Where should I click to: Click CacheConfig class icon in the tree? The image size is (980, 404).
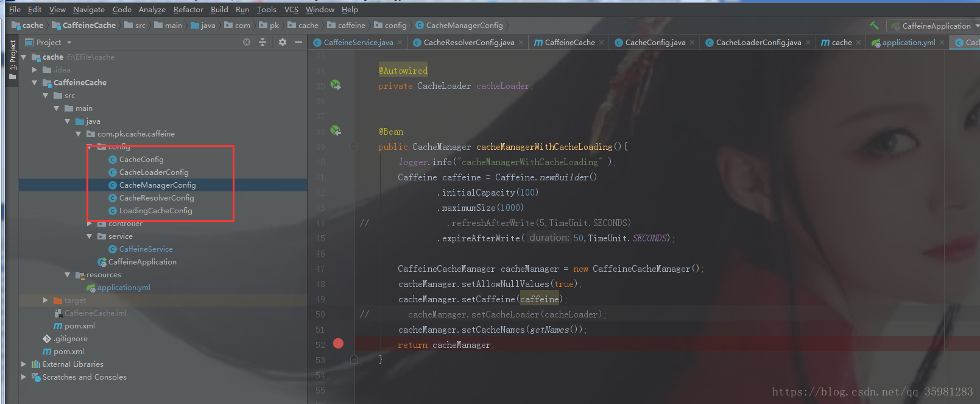pos(113,160)
